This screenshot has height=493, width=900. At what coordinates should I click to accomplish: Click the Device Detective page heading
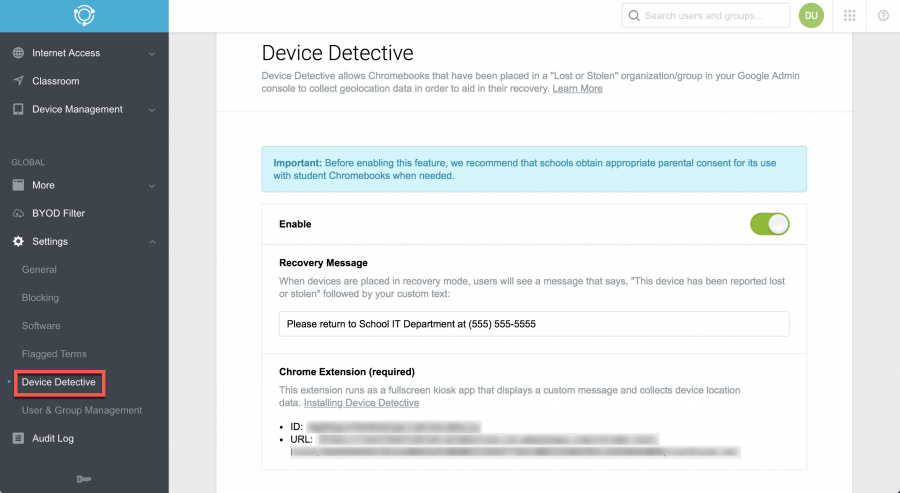pos(338,53)
